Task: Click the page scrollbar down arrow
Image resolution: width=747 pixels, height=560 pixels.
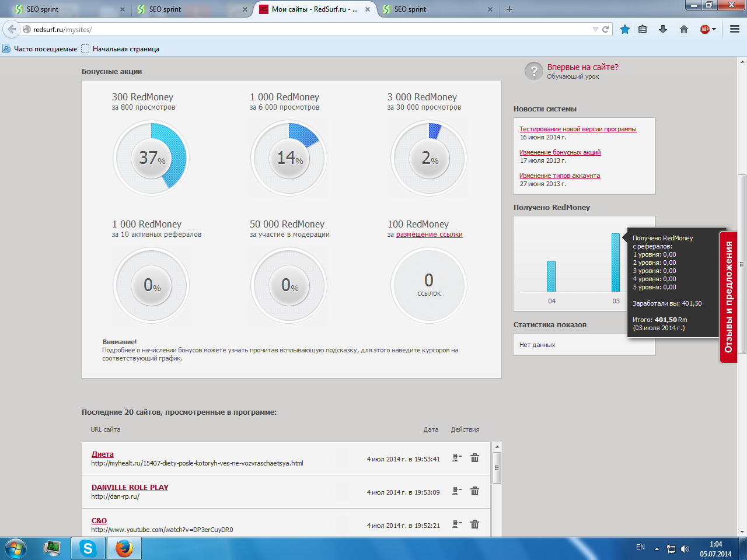Action: (x=742, y=531)
